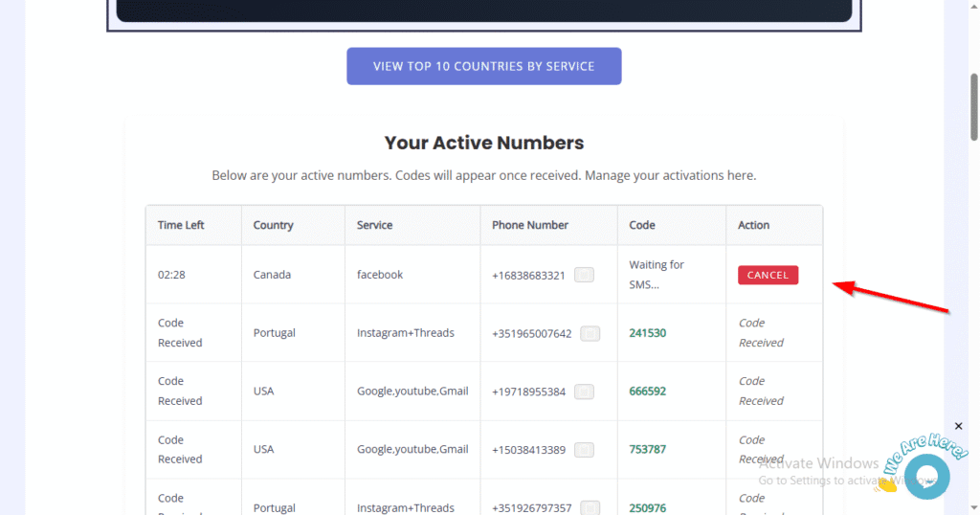Cancel the facebook Canada activation
This screenshot has width=980, height=515.
pyautogui.click(x=768, y=276)
